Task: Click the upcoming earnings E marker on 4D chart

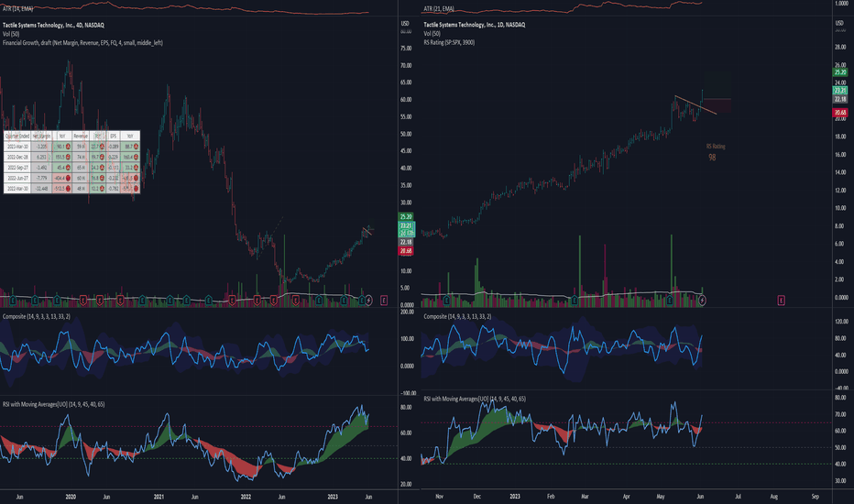Action: click(x=384, y=301)
